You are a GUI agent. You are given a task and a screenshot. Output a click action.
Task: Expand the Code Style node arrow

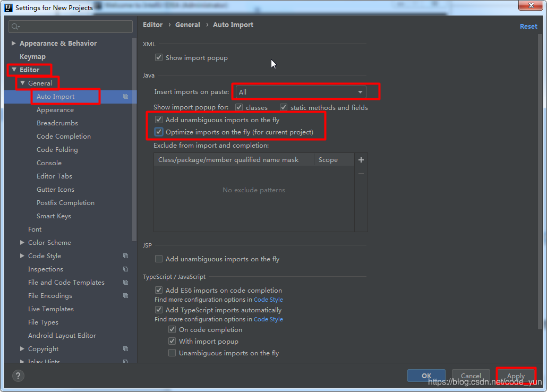click(x=22, y=256)
